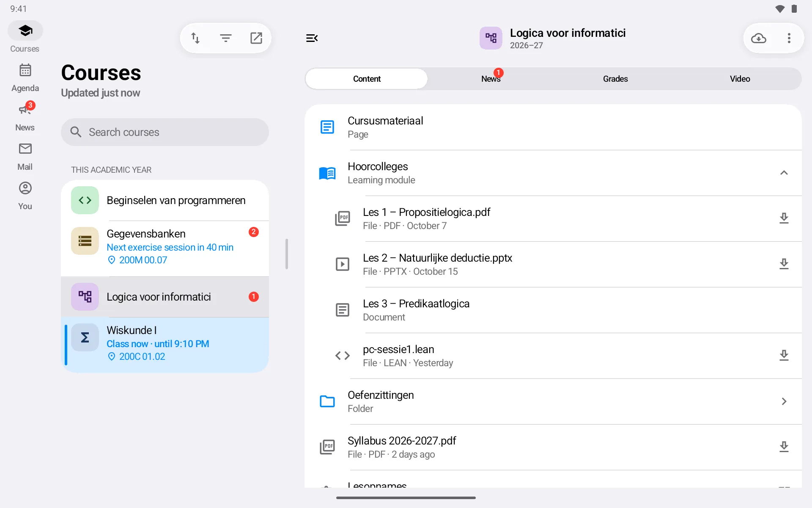Switch to the News tab
The width and height of the screenshot is (812, 508).
(x=491, y=79)
